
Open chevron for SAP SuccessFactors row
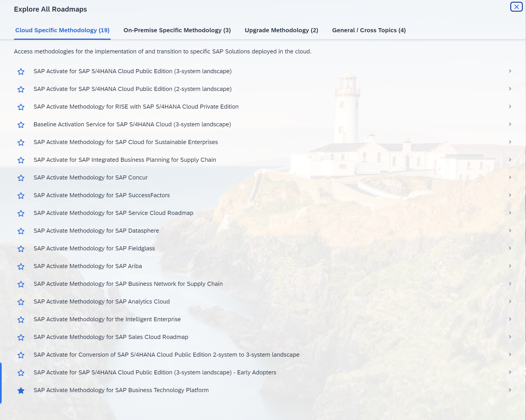(510, 195)
